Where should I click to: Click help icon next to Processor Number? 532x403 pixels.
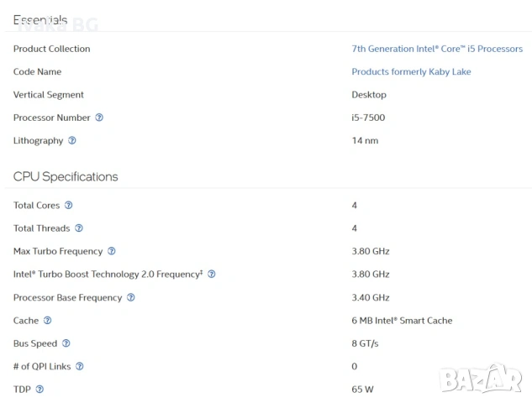pyautogui.click(x=99, y=118)
